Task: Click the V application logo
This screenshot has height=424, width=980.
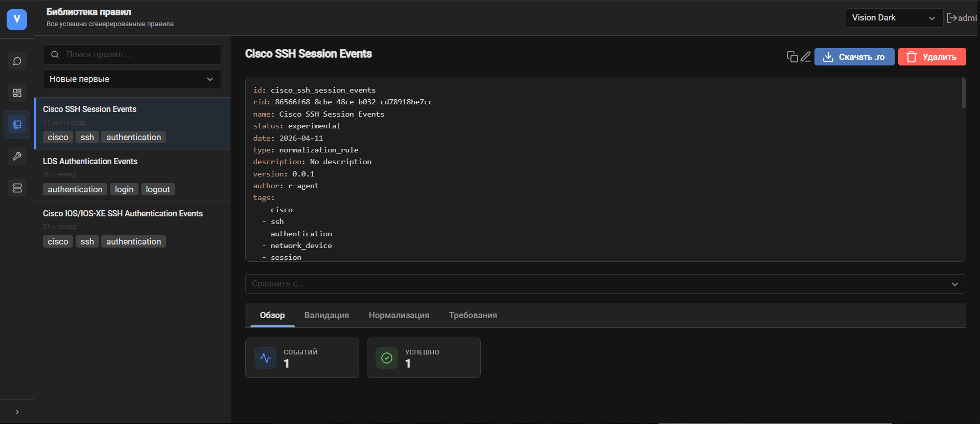Action: (17, 19)
